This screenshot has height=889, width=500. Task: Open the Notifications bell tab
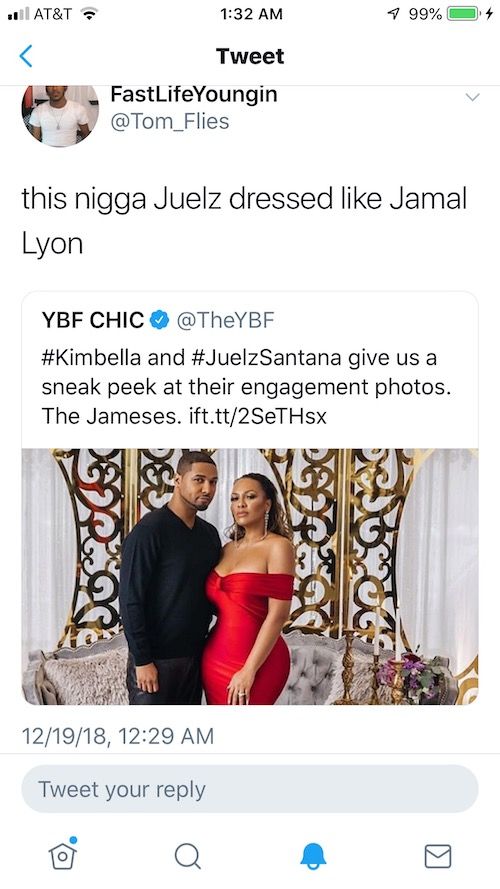313,856
